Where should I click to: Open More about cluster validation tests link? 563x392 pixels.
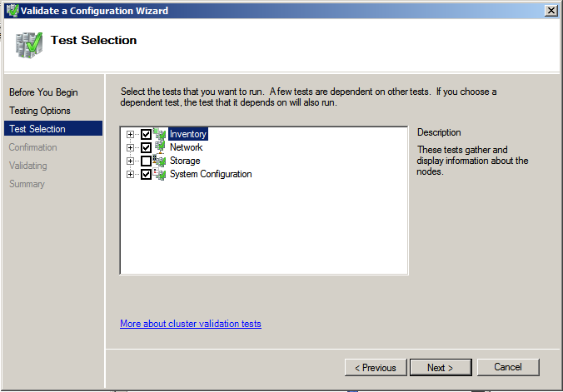tap(191, 324)
